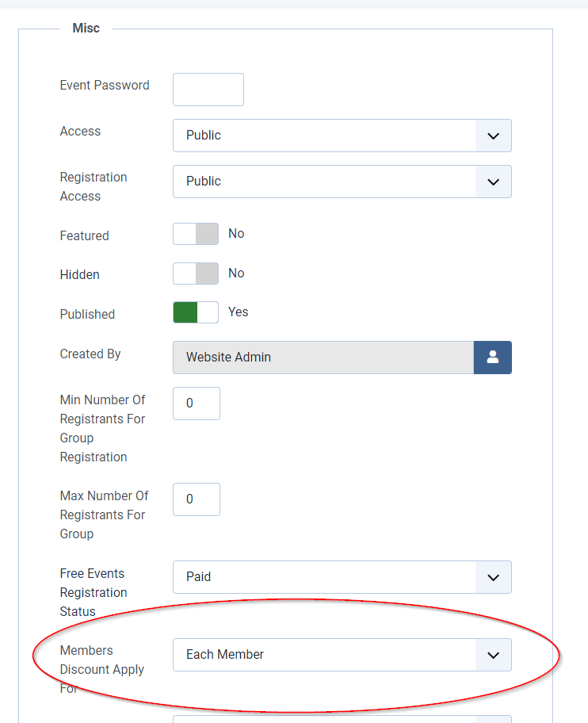Click the Published label
The height and width of the screenshot is (723, 588).
coord(87,314)
